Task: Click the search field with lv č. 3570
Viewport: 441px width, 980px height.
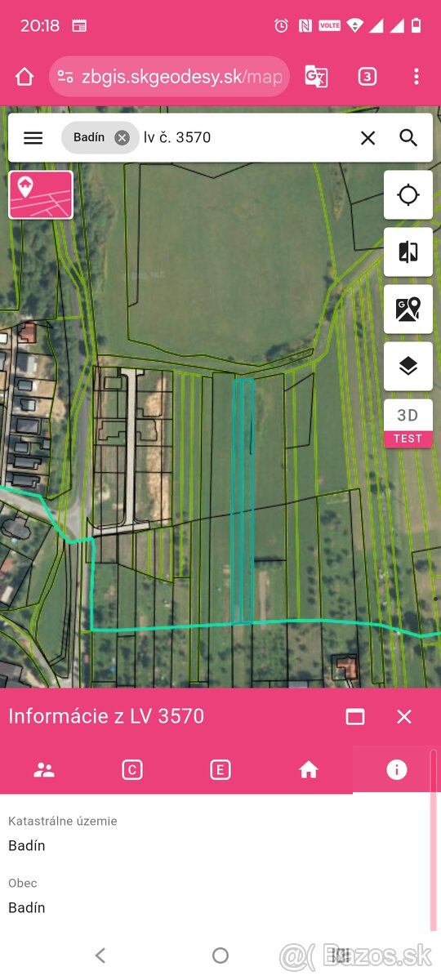Action: click(245, 138)
